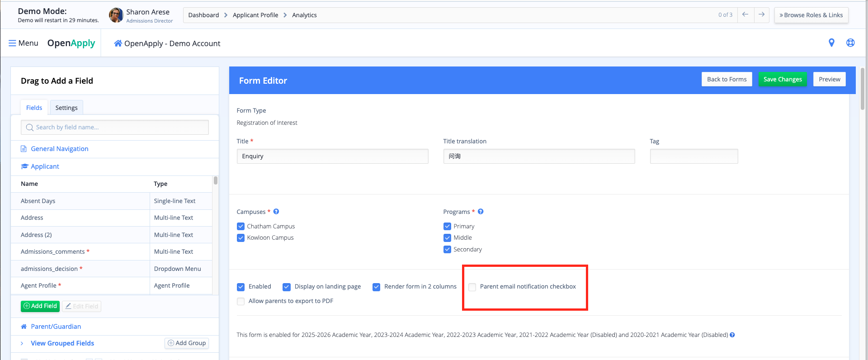Expand the Parent/Guardian section

(x=56, y=327)
